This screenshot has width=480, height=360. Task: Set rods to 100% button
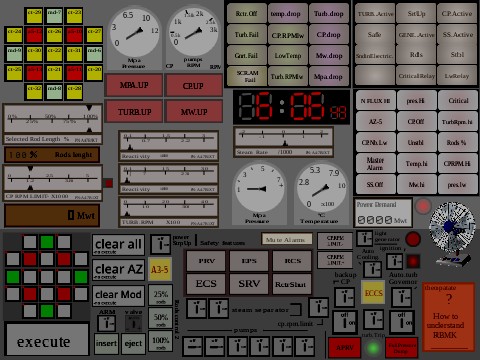(x=161, y=341)
